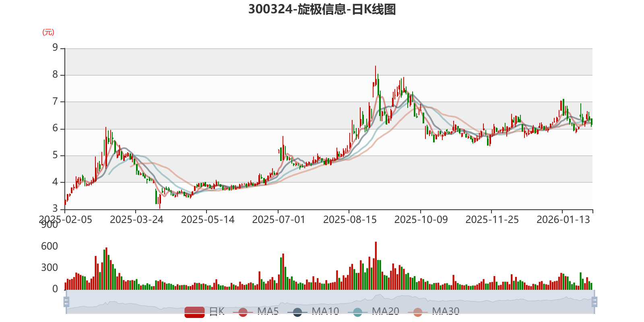Click the 2025-07-01 date label
644x322 pixels.
point(279,220)
